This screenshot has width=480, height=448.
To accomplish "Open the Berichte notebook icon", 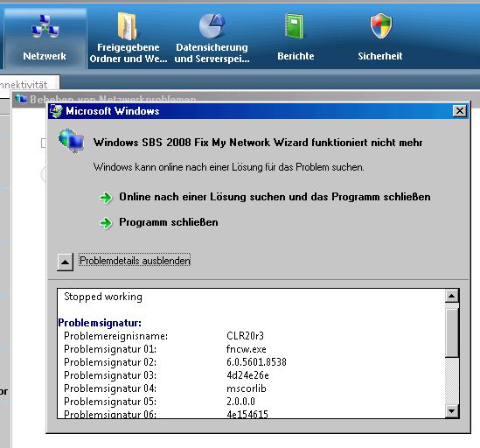I will coord(295,26).
